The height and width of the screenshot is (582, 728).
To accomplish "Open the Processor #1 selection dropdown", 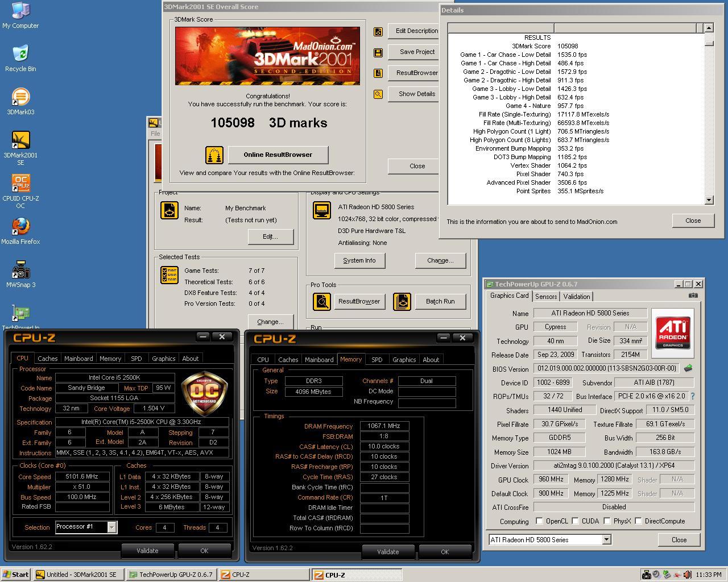I will pos(111,527).
